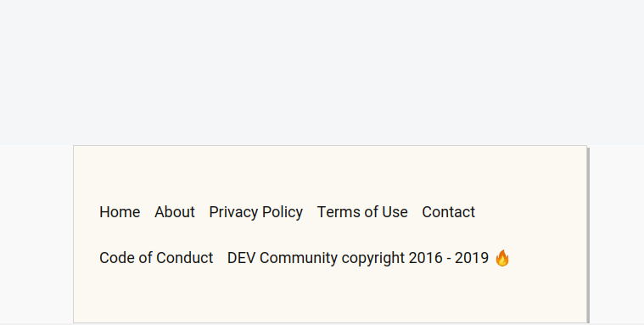
Task: Open the Contact footer link
Action: (x=449, y=212)
